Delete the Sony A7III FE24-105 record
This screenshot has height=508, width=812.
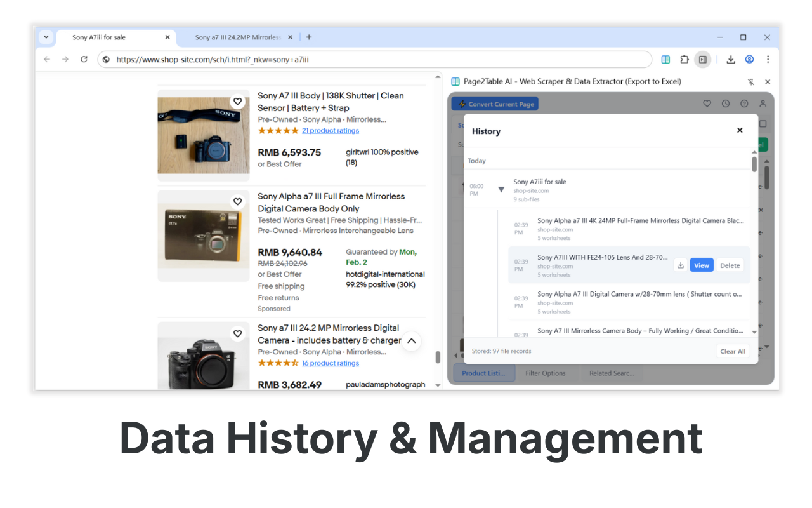(730, 265)
